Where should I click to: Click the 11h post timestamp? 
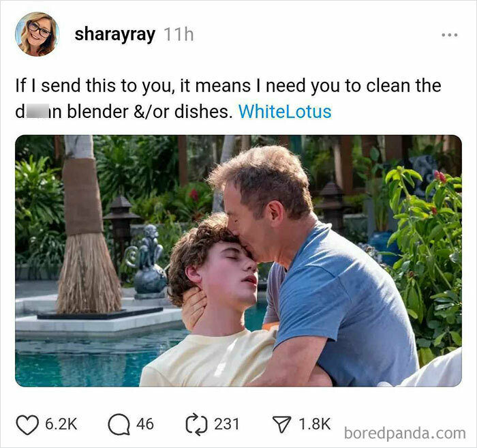click(x=179, y=34)
